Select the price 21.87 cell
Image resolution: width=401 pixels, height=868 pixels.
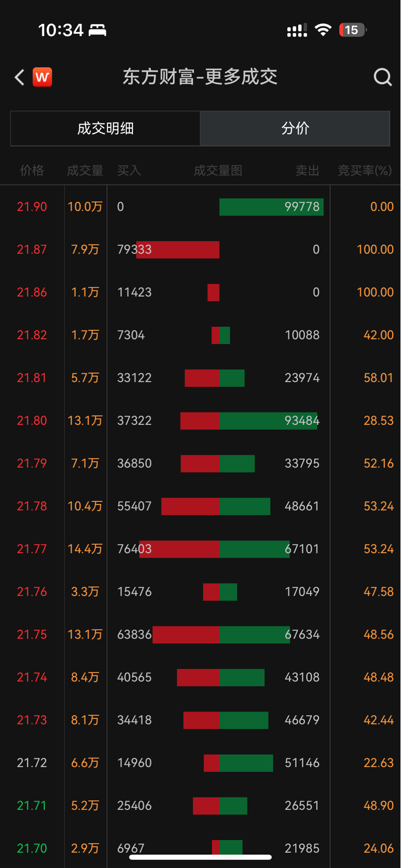32,250
